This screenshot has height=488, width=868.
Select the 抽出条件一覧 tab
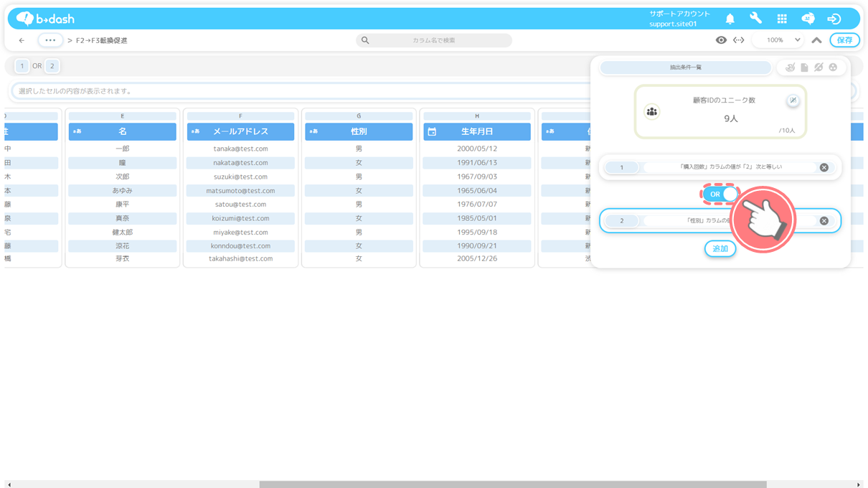point(685,67)
